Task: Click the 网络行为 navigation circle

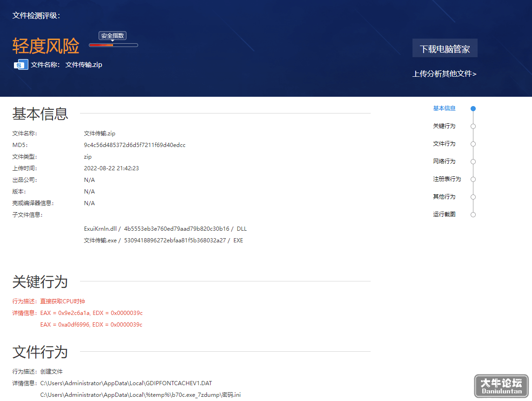Action: tap(473, 161)
